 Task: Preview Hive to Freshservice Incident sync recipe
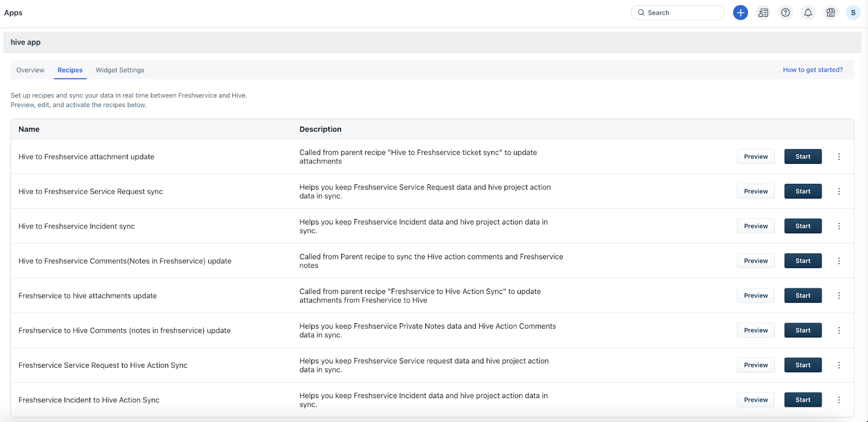click(756, 226)
